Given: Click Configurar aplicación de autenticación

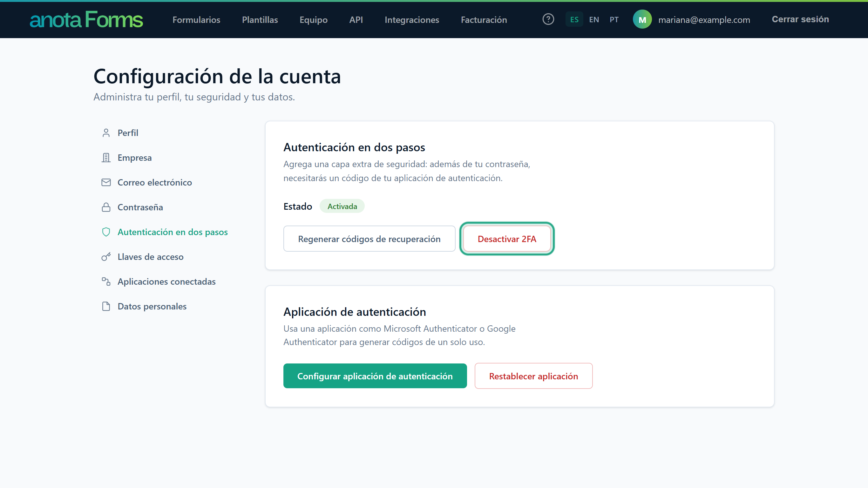Looking at the screenshot, I should pos(375,376).
